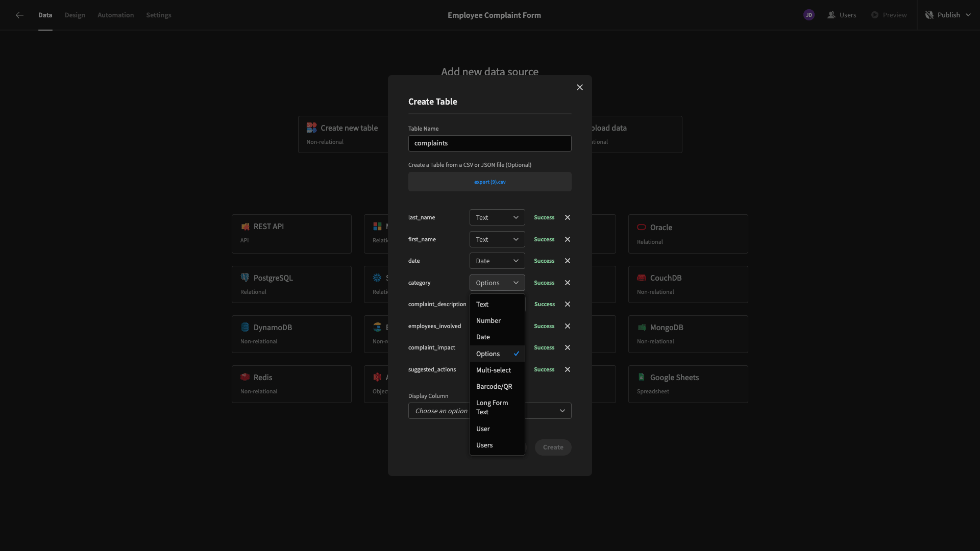Select the DynamoDB data source
This screenshot has width=980, height=551.
point(291,334)
